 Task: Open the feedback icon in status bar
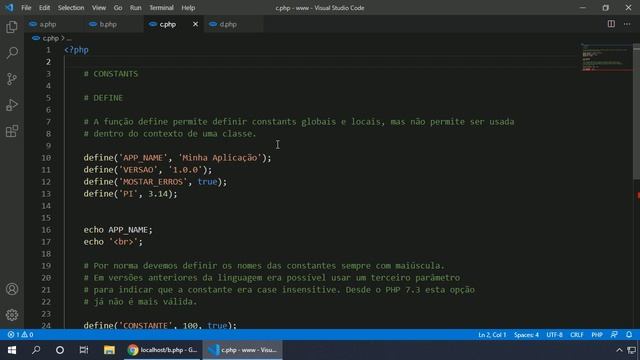614,335
